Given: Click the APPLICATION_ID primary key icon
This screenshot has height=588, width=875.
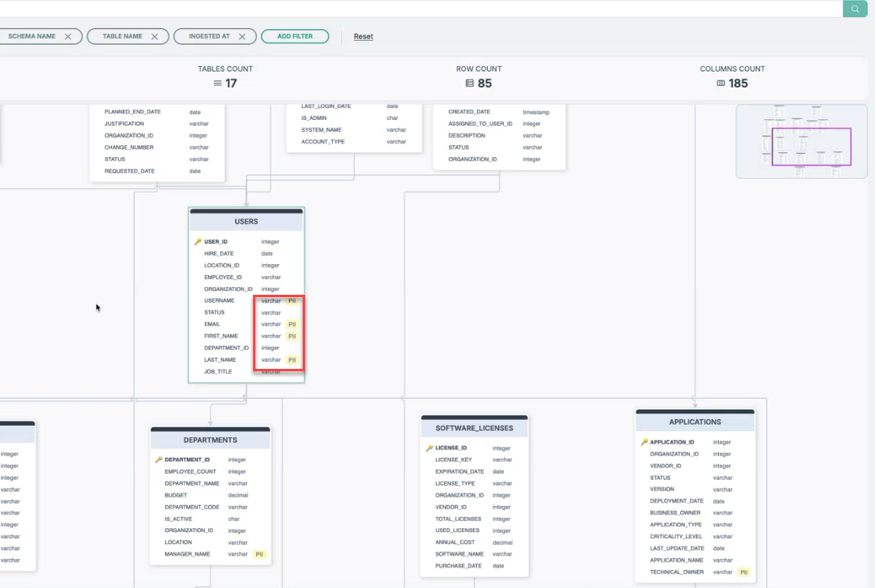Looking at the screenshot, I should tap(644, 442).
